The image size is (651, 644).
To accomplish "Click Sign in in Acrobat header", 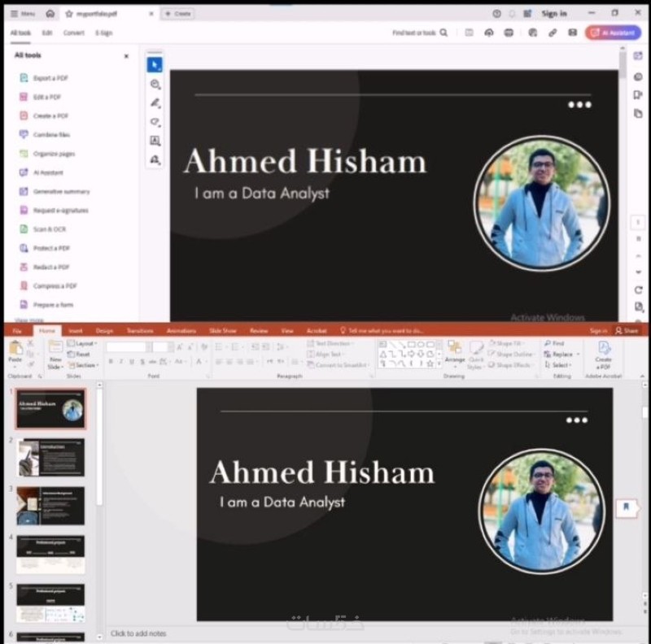I will click(554, 14).
